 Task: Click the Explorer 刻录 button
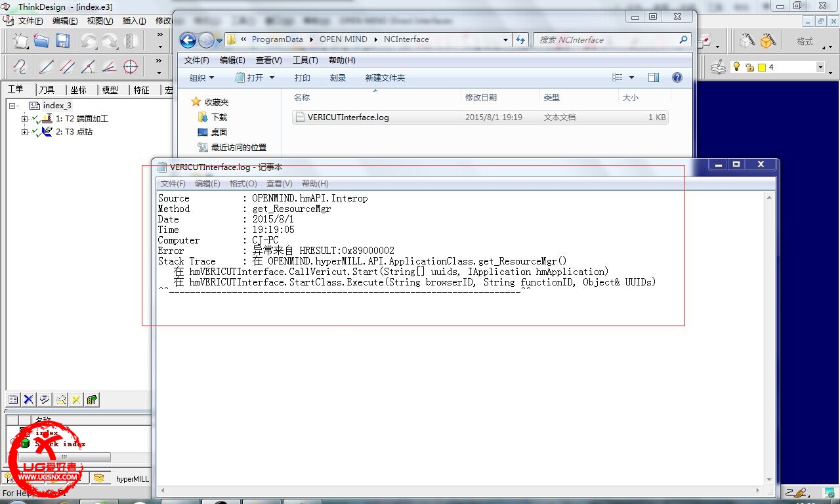pyautogui.click(x=337, y=77)
